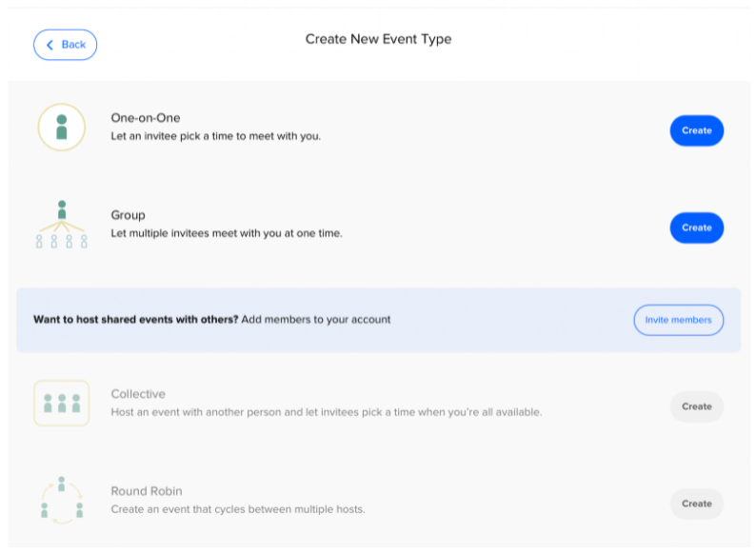The height and width of the screenshot is (555, 756).
Task: Select the Round Robin event title
Action: (147, 491)
